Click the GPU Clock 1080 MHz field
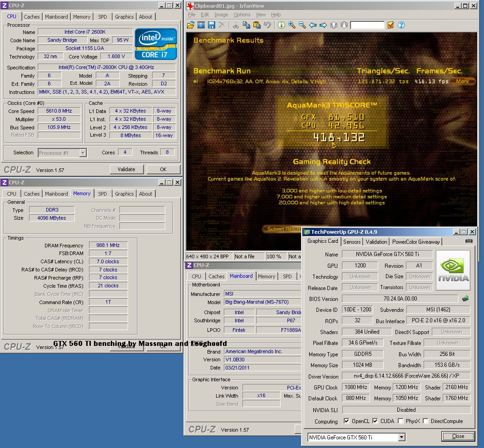This screenshot has height=448, width=484. click(356, 387)
